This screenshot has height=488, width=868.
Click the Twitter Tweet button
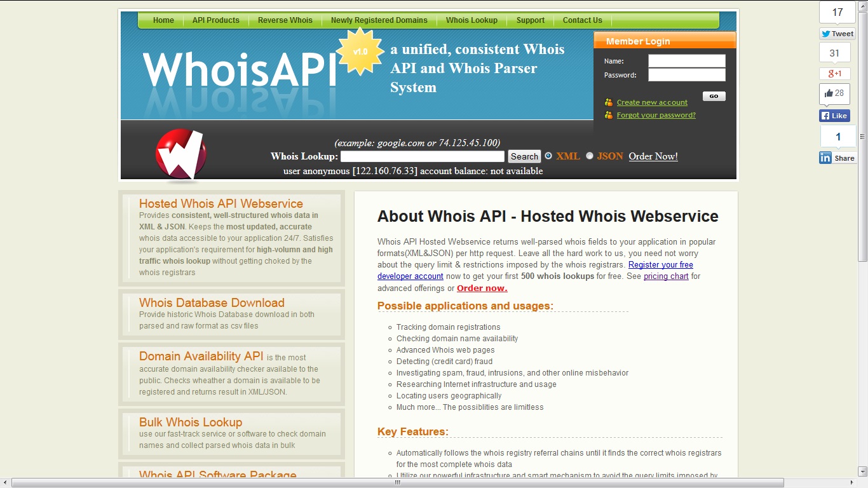(837, 34)
